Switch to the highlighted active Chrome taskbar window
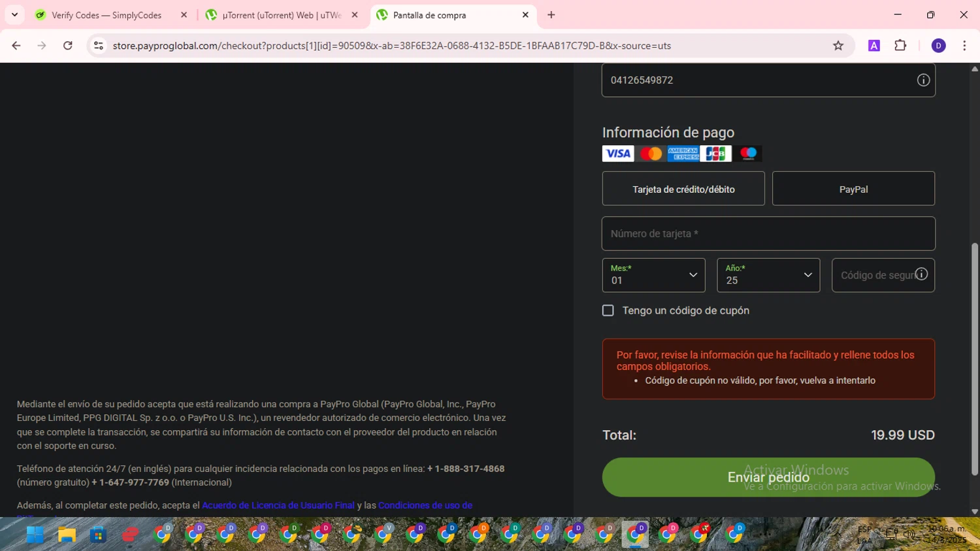 pyautogui.click(x=635, y=535)
